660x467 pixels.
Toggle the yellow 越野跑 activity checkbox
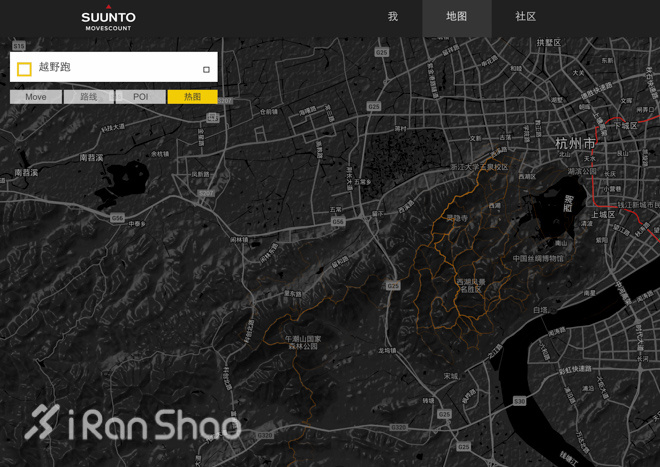24,69
